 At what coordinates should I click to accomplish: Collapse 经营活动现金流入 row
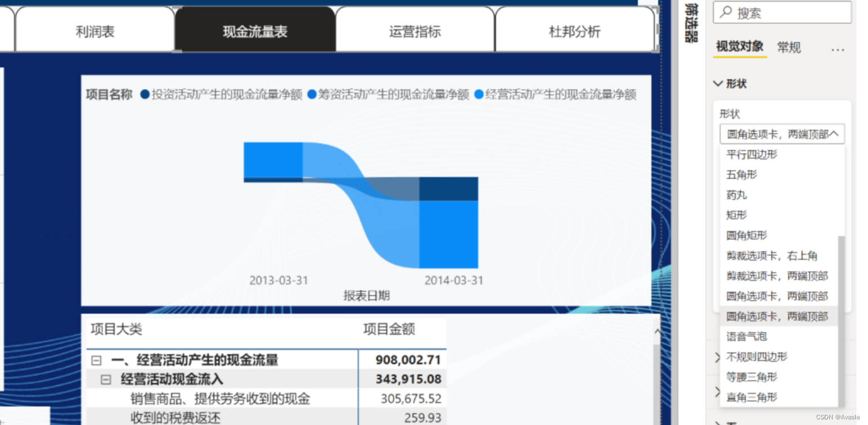106,379
